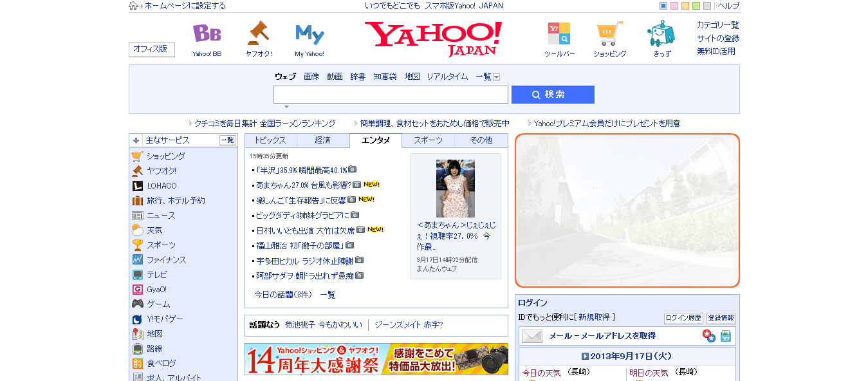Image resolution: width=868 pixels, height=381 pixels.
Task: Open the My Yahoo! icon
Action: [x=309, y=33]
